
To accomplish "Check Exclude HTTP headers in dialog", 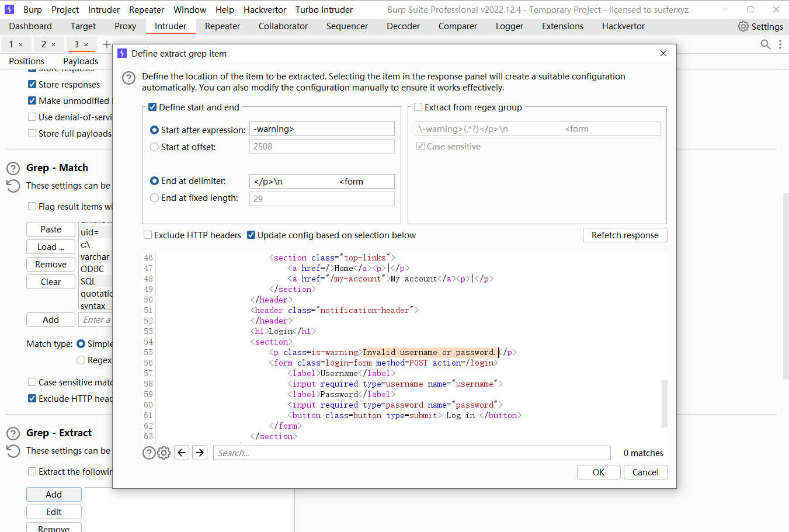I will tap(148, 235).
